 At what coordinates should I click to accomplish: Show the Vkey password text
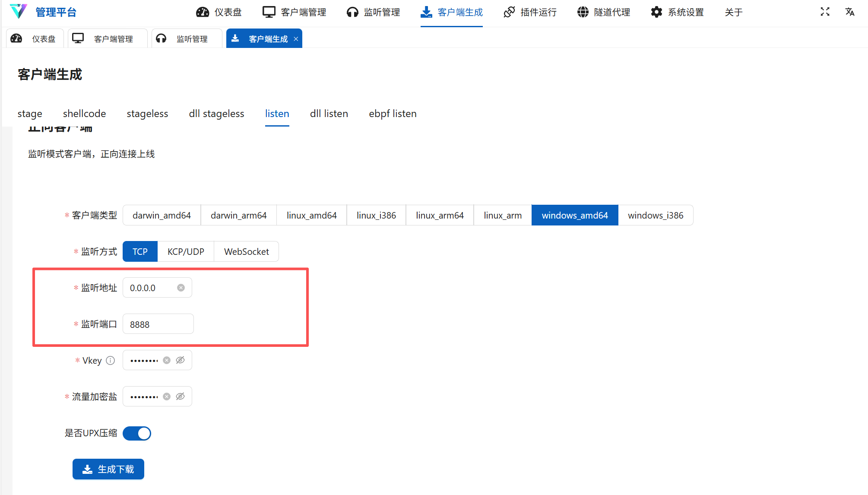click(x=181, y=360)
